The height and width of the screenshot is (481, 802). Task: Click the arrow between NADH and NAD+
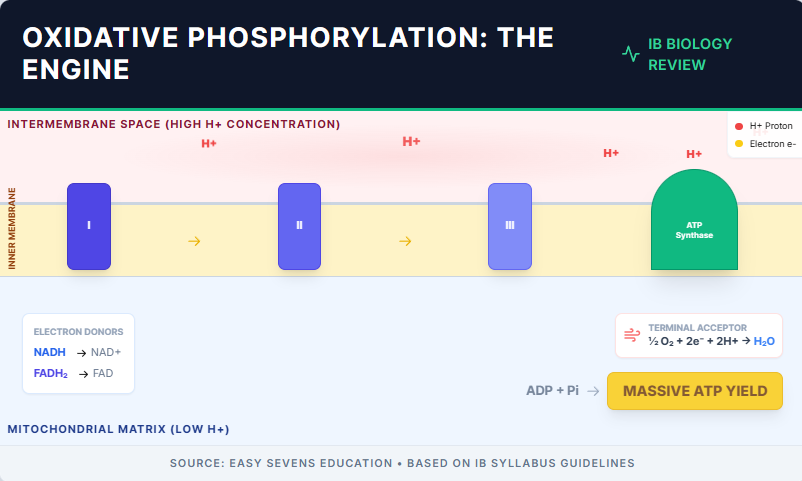[x=80, y=353]
